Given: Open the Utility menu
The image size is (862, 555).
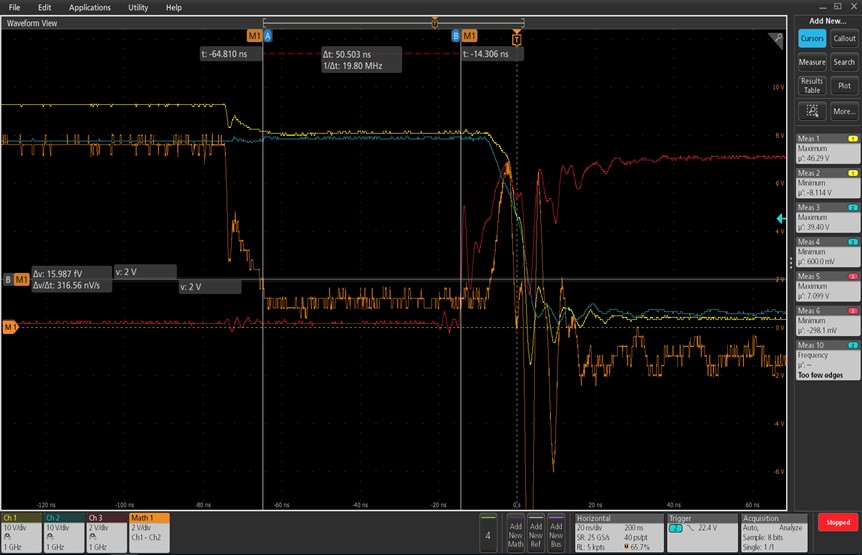Looking at the screenshot, I should (138, 7).
